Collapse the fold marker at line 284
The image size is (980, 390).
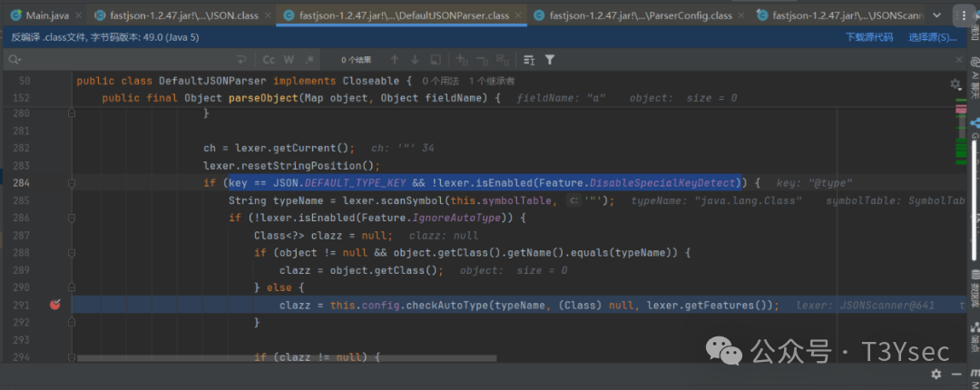coord(72,183)
